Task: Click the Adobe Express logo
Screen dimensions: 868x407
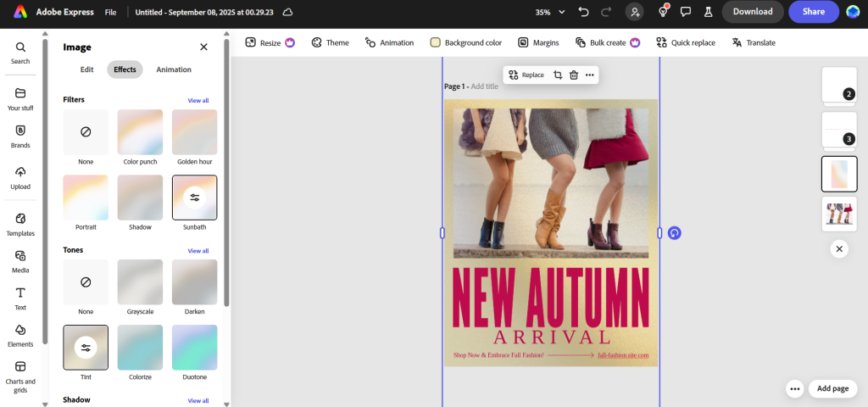Action: point(20,12)
